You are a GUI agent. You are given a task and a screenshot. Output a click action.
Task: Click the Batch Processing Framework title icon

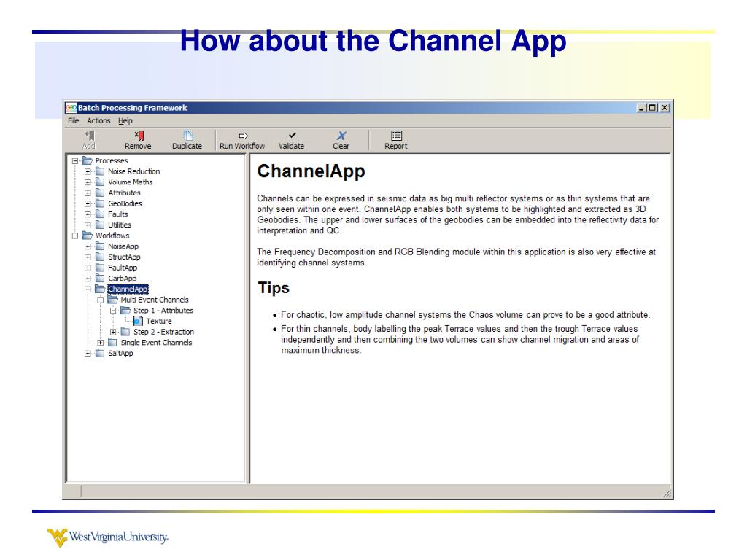coord(71,108)
